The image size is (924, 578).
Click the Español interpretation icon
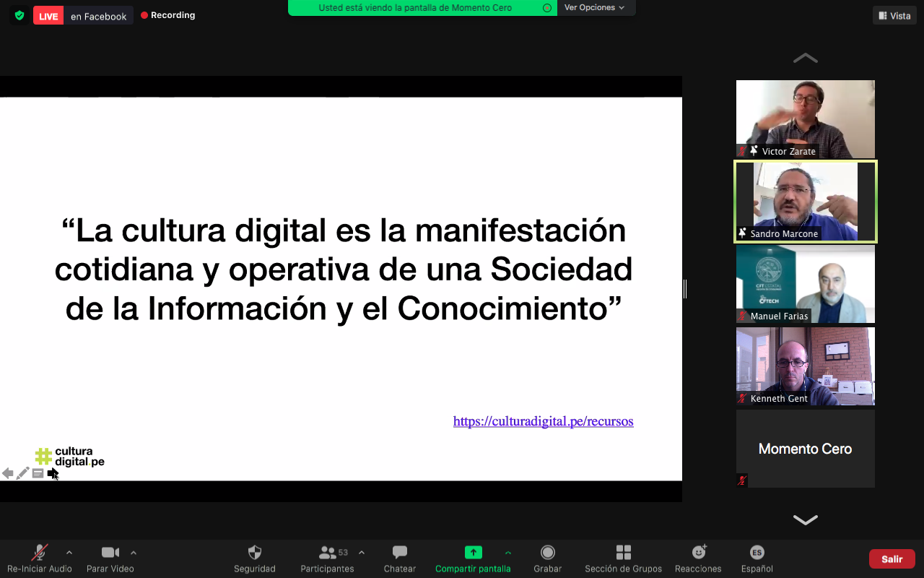(x=757, y=553)
